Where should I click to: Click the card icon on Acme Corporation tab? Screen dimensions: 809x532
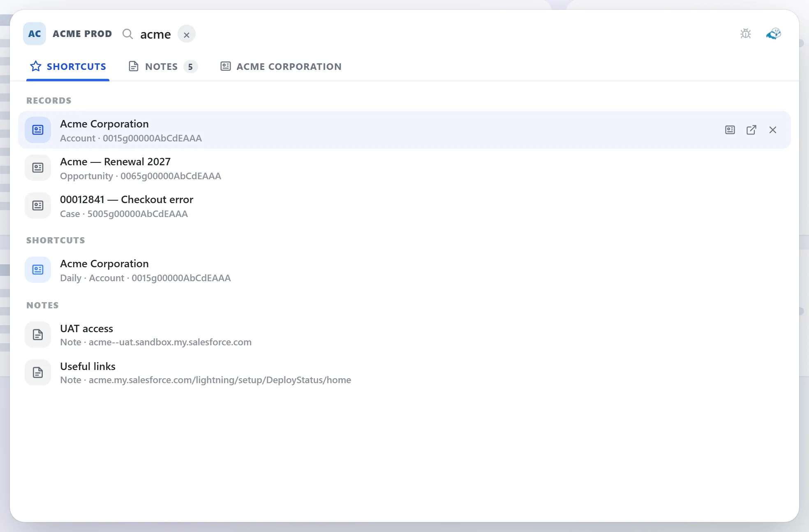coord(225,66)
